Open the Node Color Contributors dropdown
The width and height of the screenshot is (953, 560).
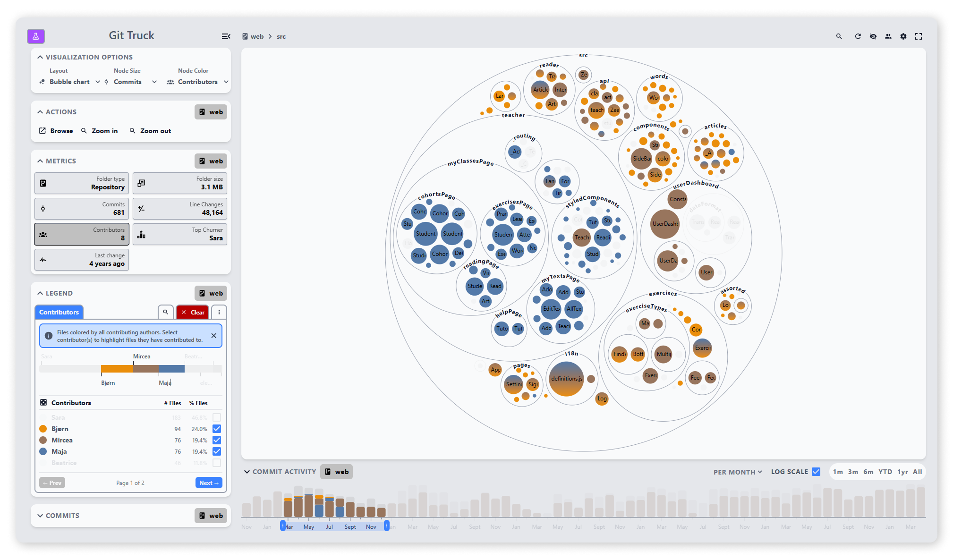(197, 82)
